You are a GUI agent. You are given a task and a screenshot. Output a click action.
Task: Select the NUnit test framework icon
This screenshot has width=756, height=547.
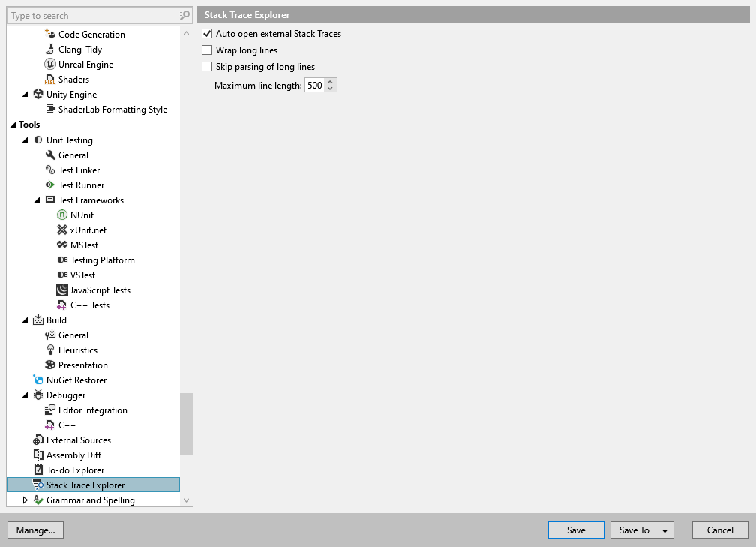coord(61,215)
